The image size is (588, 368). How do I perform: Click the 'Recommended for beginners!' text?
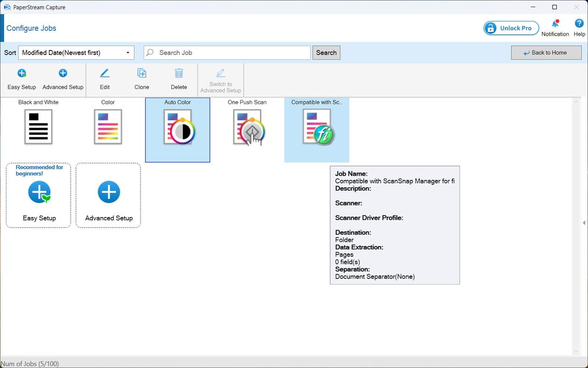click(40, 170)
